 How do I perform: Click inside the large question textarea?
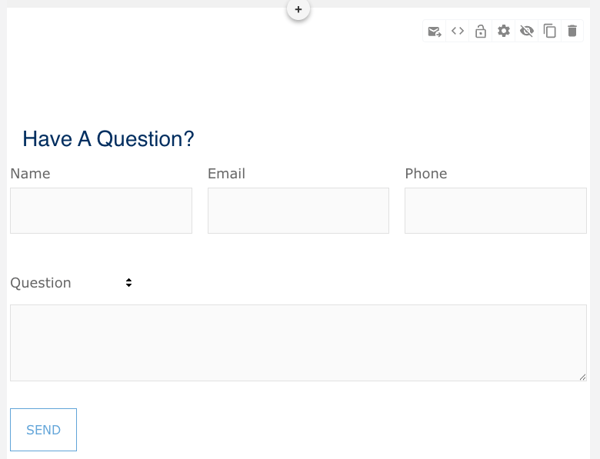point(298,343)
